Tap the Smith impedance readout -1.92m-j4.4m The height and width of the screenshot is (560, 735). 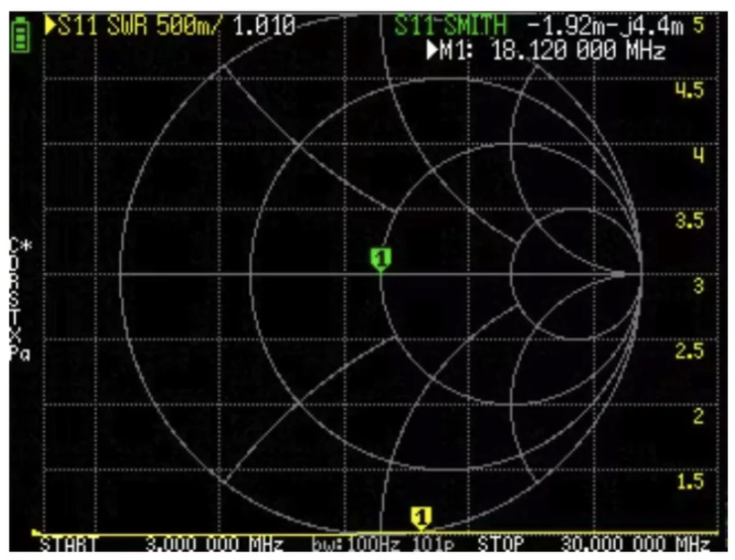606,26
